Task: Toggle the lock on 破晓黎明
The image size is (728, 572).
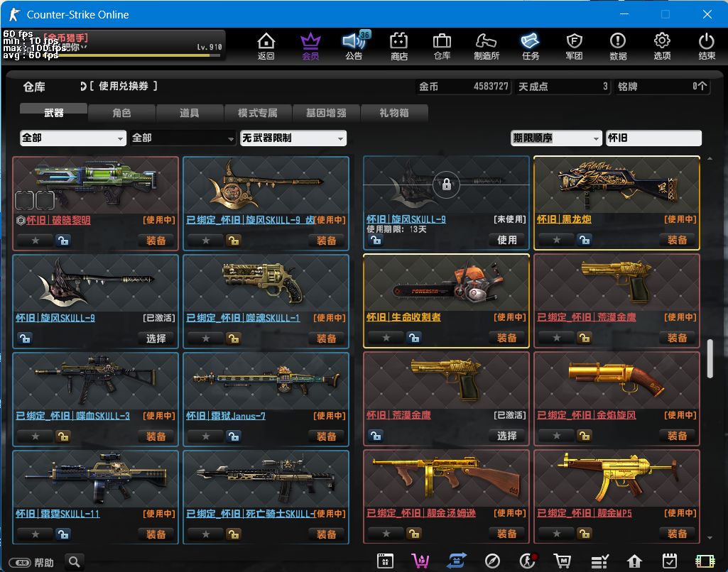Action: [63, 241]
